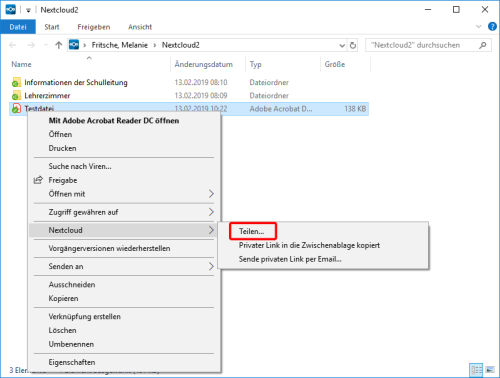Sort by the Typ column header
This screenshot has width=500, height=378.
point(256,64)
